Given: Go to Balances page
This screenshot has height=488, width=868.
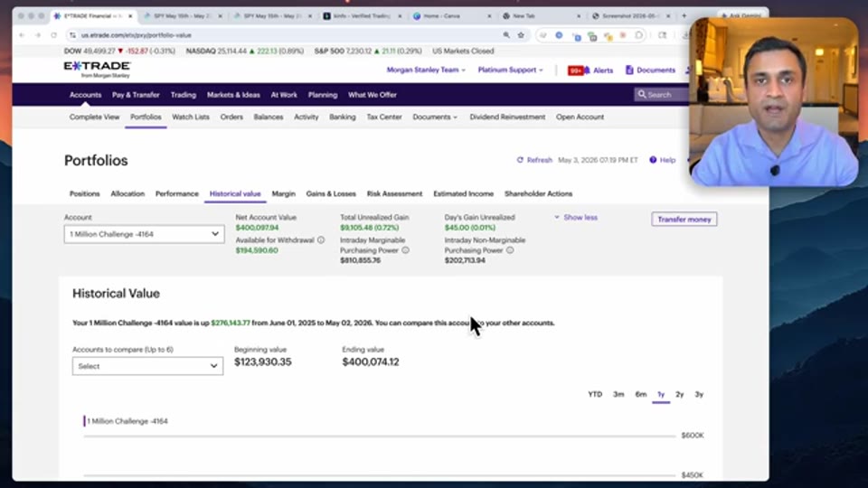Looking at the screenshot, I should pos(269,117).
